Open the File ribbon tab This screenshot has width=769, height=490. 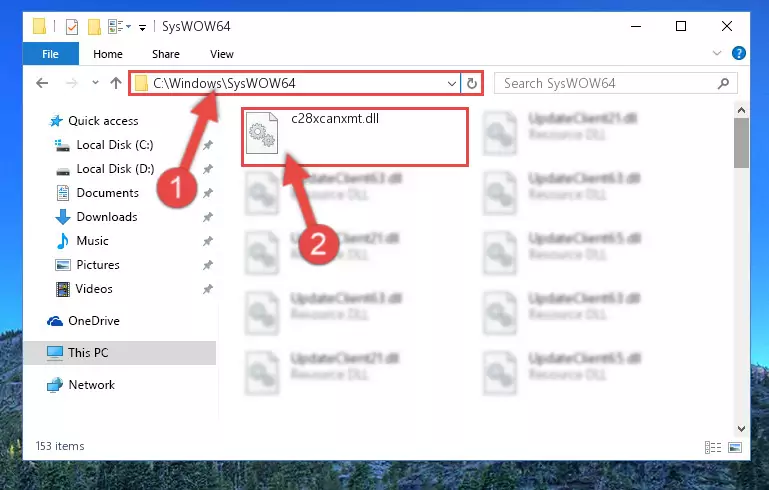click(51, 54)
